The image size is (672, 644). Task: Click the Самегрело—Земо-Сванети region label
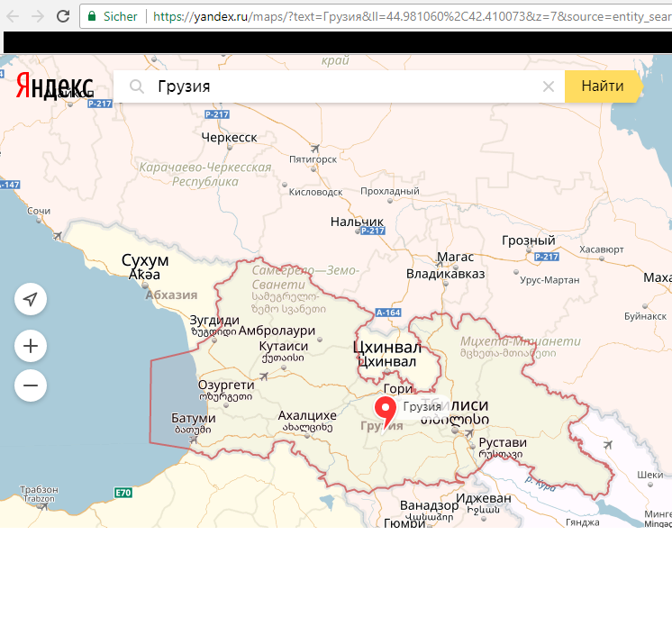[x=305, y=277]
